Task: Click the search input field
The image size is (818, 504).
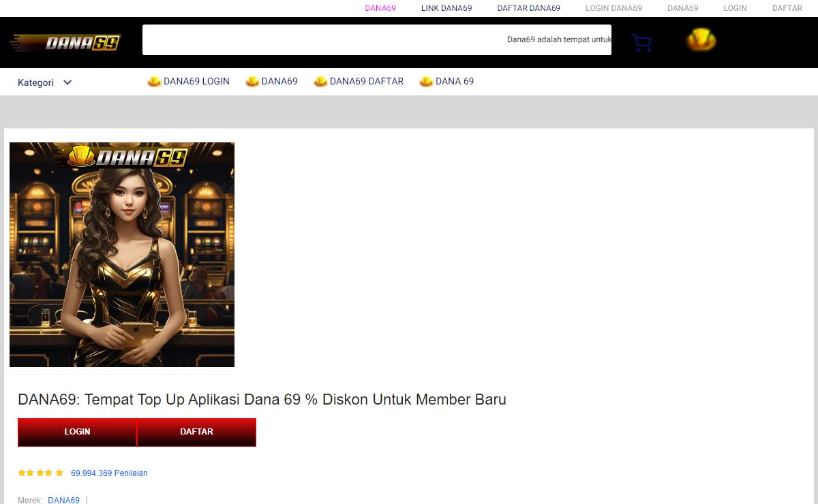Action: [376, 40]
